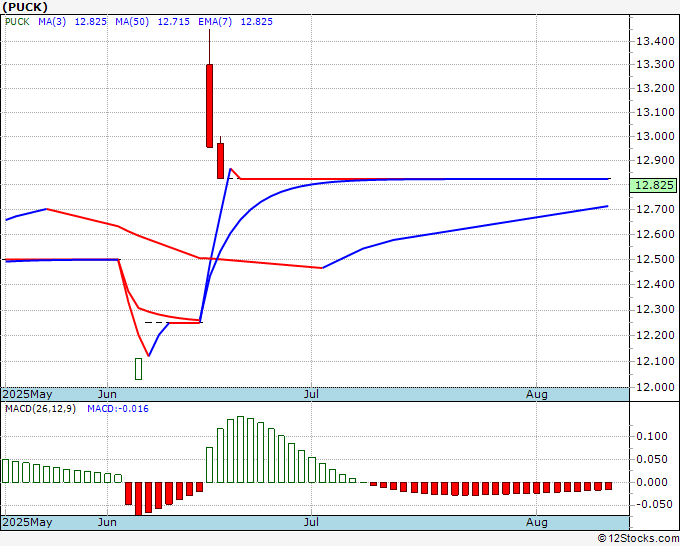This screenshot has height=546, width=680.
Task: Click Jun on the price chart axis
Action: pos(107,394)
